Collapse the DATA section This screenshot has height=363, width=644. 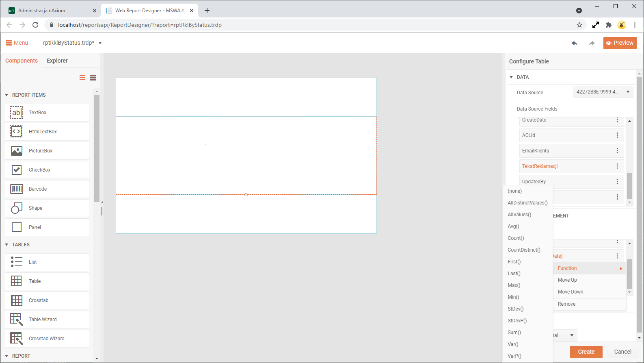511,77
